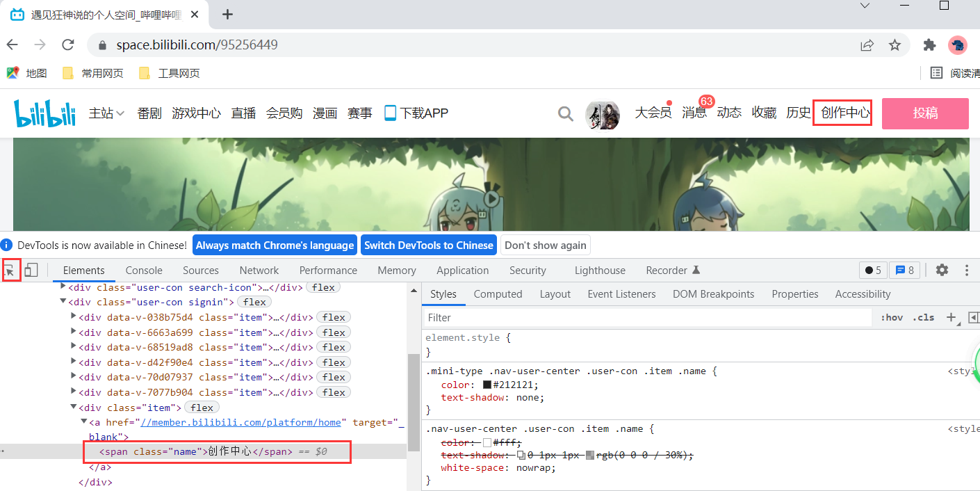This screenshot has width=980, height=491.
Task: Open the Network tab
Action: [x=259, y=271]
